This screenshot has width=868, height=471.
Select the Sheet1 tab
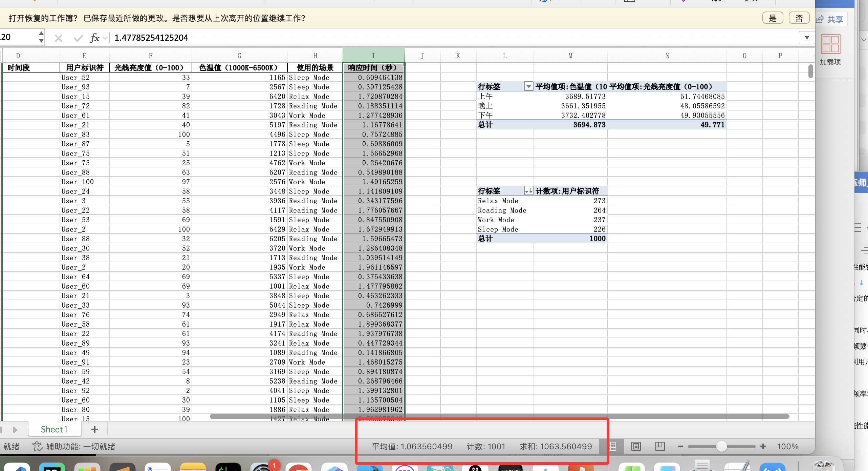(54, 429)
